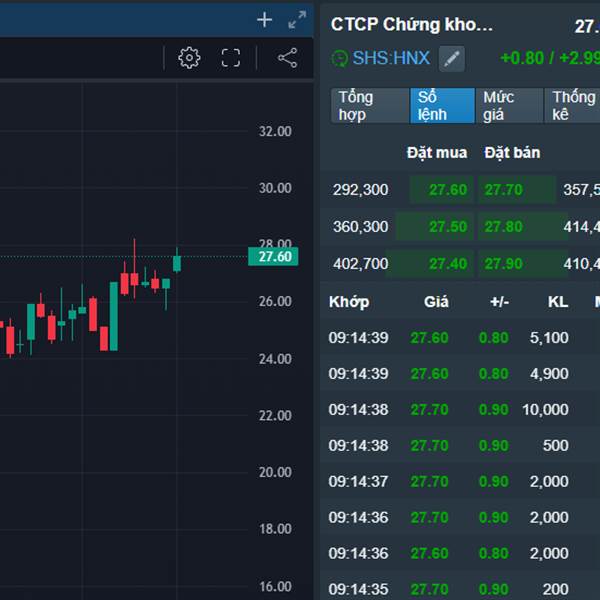The height and width of the screenshot is (600, 600).
Task: Click the +0.80 price change text
Action: (522, 58)
